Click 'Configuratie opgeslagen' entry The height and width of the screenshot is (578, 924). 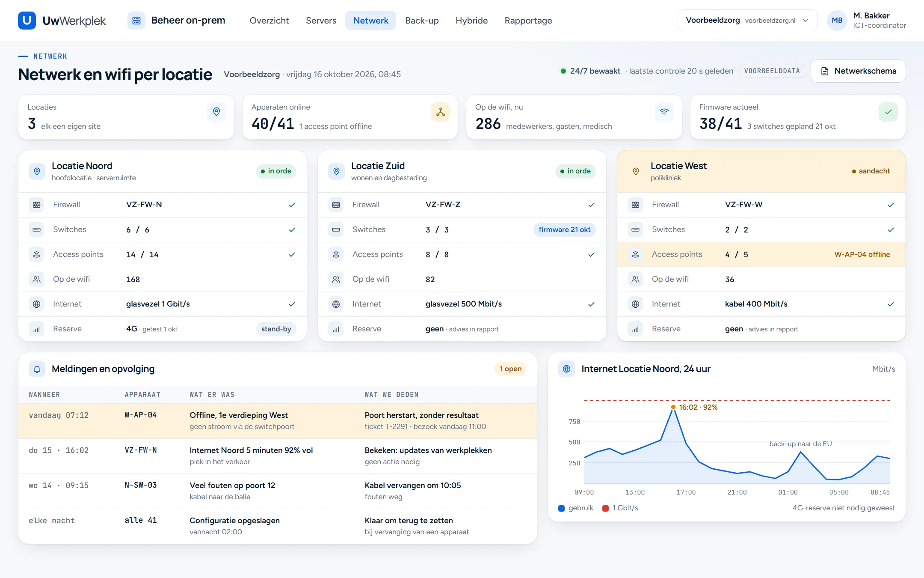tap(234, 521)
